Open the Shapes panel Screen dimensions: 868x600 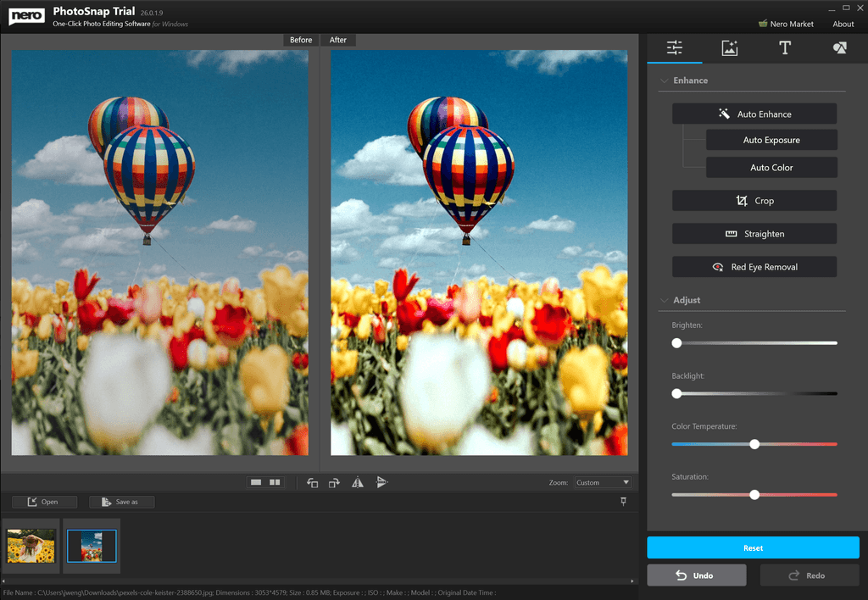pyautogui.click(x=838, y=48)
